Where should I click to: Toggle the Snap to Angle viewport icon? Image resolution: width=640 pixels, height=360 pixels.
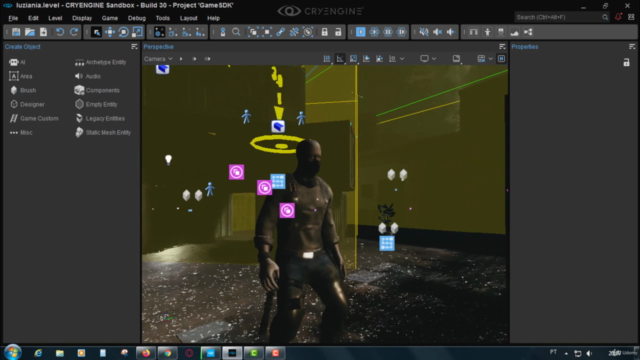coord(340,59)
